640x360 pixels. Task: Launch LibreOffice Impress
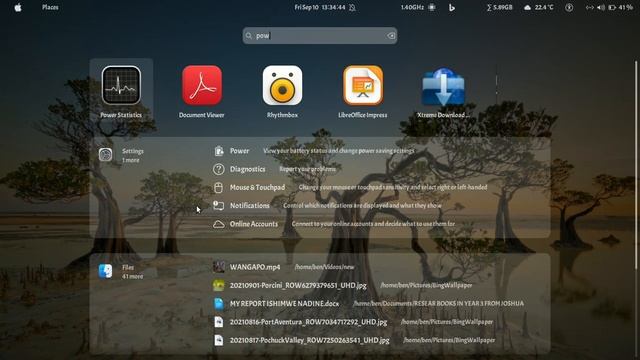pos(362,92)
